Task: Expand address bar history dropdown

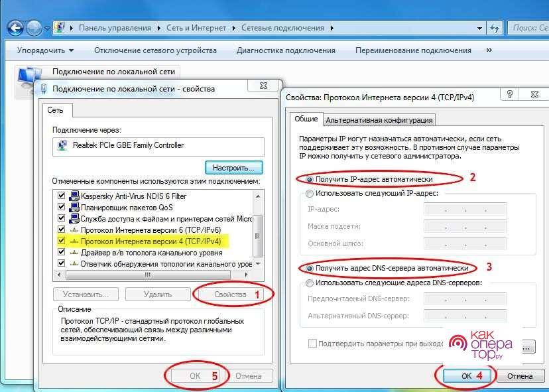Action: coord(479,29)
